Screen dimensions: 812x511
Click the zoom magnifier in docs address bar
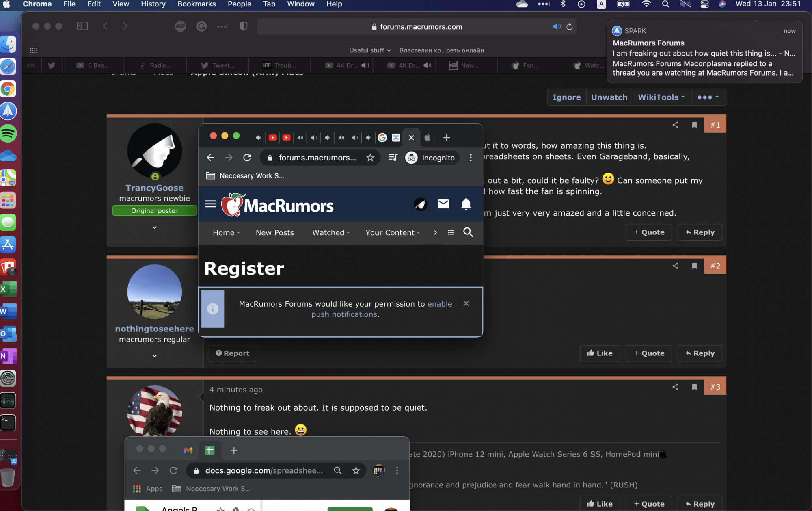[x=337, y=470]
